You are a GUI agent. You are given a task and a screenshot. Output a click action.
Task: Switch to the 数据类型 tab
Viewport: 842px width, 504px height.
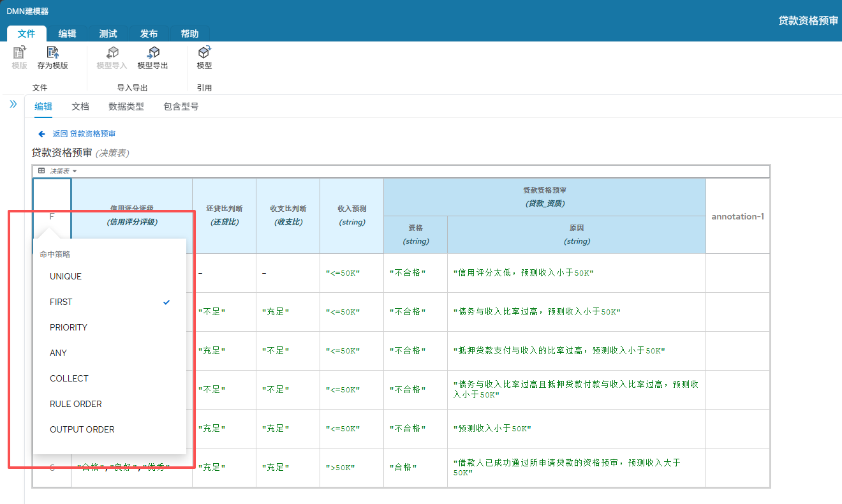click(126, 107)
